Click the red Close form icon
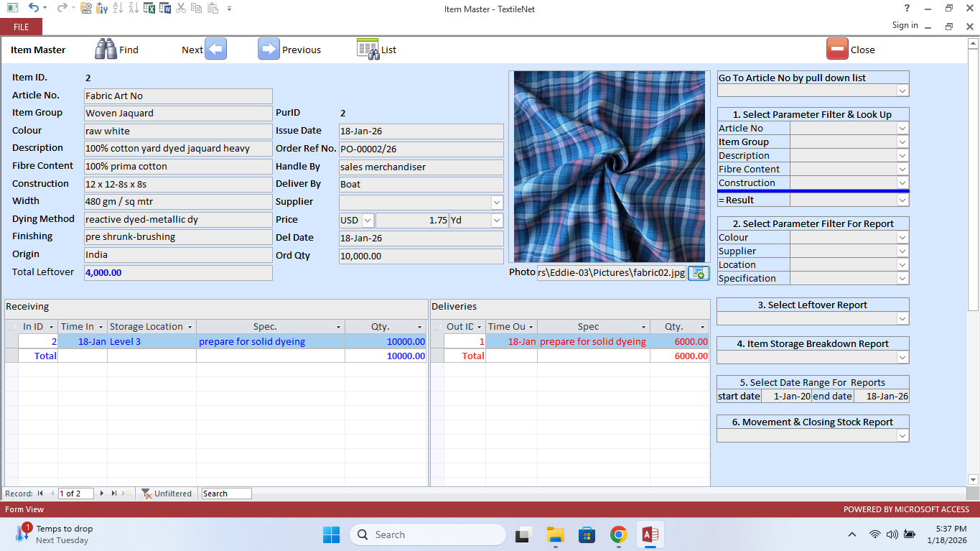 coord(837,49)
